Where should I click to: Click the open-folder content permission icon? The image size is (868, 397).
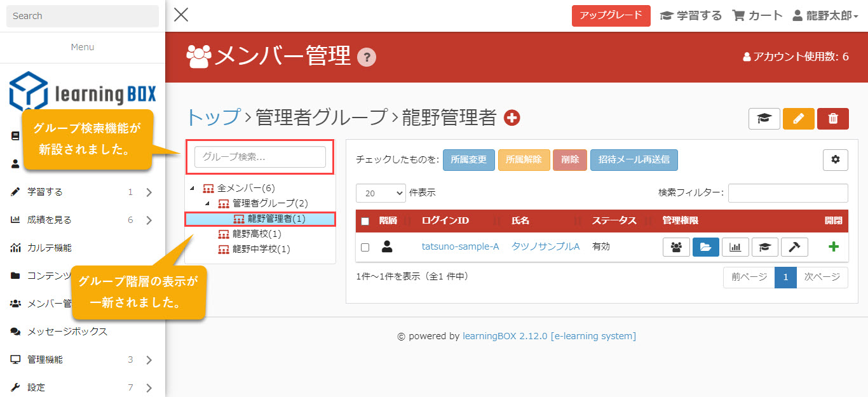(705, 247)
